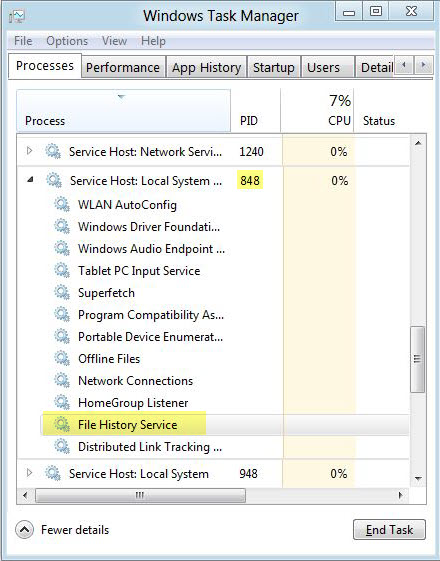Click gear icon of Tablet PC Input Service

tap(62, 270)
